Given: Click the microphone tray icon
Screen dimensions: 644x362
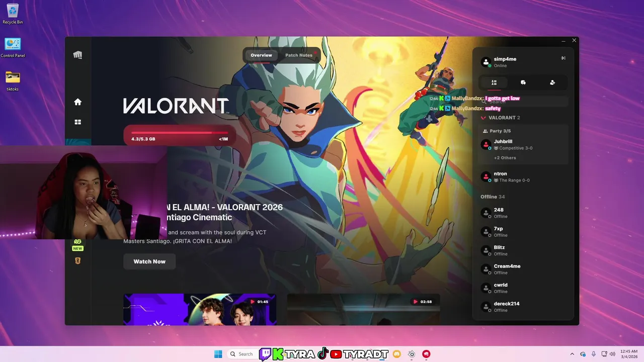Looking at the screenshot, I should point(594,354).
